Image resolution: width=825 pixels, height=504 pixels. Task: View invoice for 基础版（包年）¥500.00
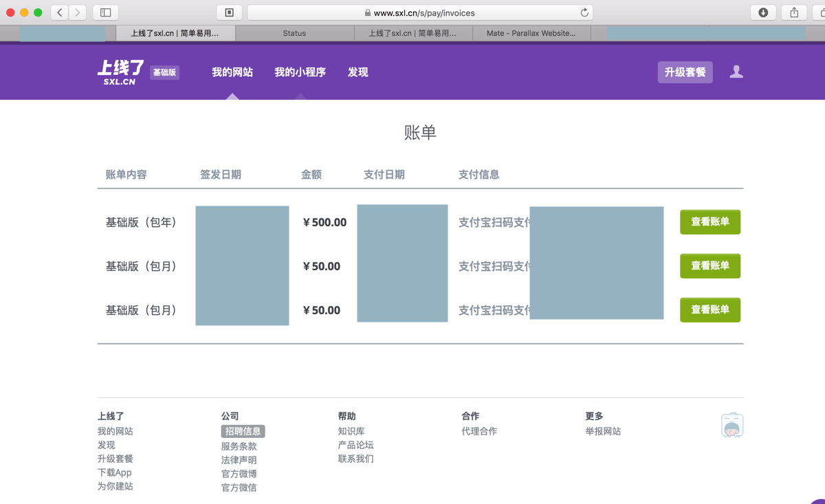(x=710, y=222)
